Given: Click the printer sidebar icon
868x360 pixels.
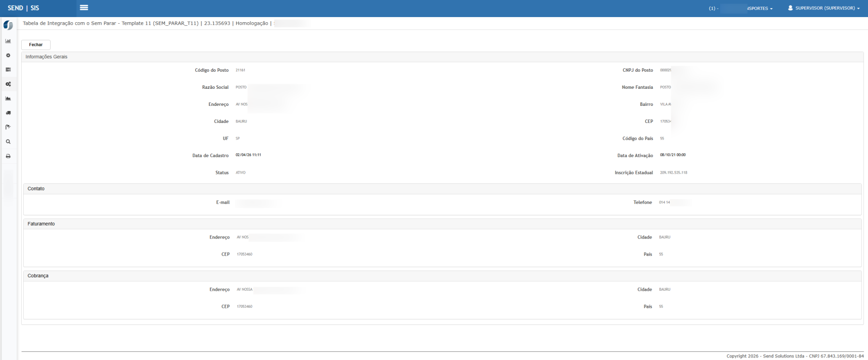Looking at the screenshot, I should coord(8,156).
